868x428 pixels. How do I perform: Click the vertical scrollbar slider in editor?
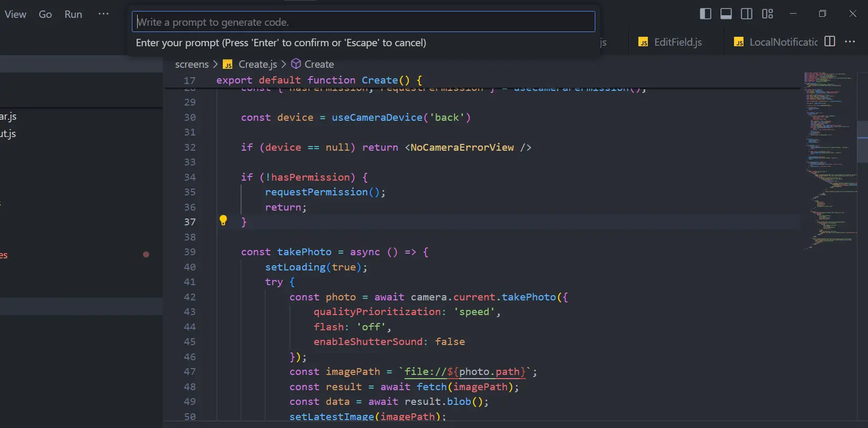(x=862, y=142)
